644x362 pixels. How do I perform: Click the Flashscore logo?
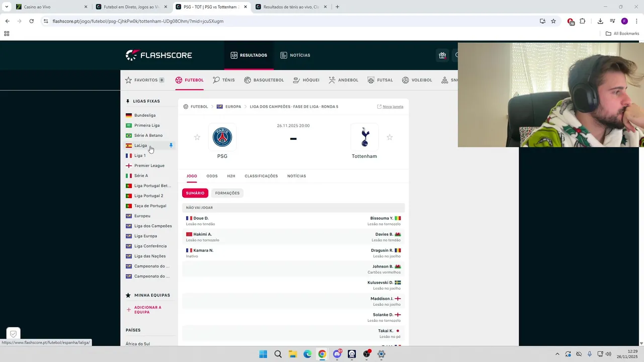[159, 55]
